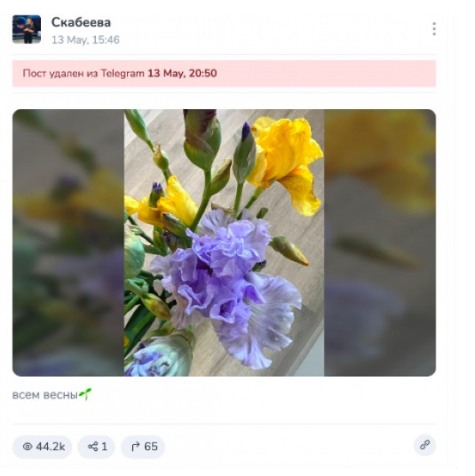Copy post link via chain icon
Screen dimensions: 475x476
[424, 445]
